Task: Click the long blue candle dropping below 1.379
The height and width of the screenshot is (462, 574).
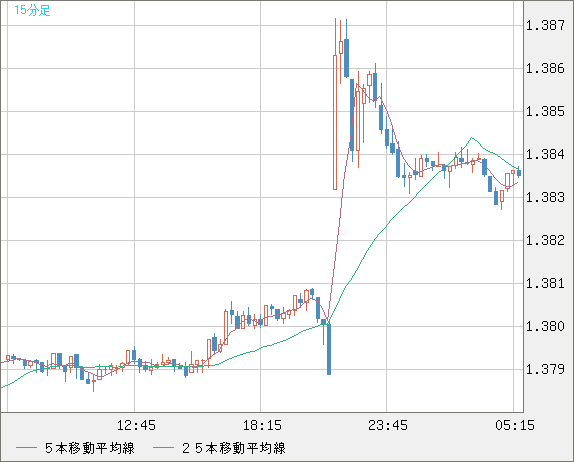Action: tap(329, 349)
